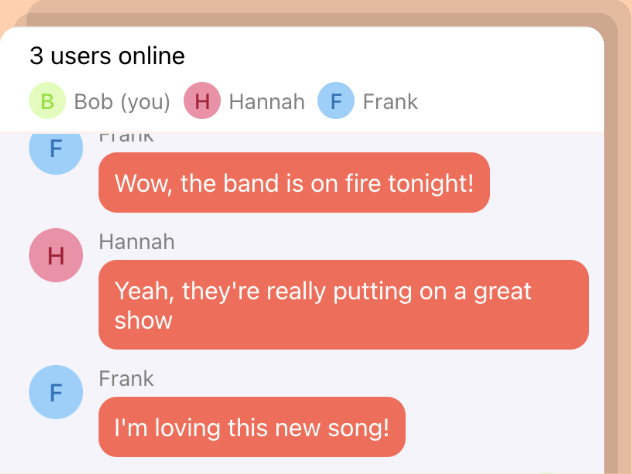The height and width of the screenshot is (474, 632).
Task: Select the Hannah name in online users header
Action: [x=266, y=102]
